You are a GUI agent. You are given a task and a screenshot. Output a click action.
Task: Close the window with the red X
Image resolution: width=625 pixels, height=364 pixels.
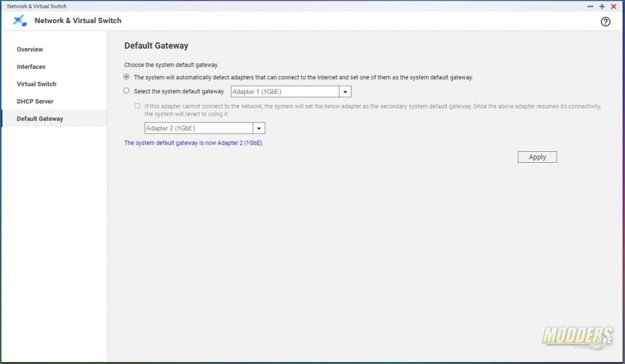(614, 6)
